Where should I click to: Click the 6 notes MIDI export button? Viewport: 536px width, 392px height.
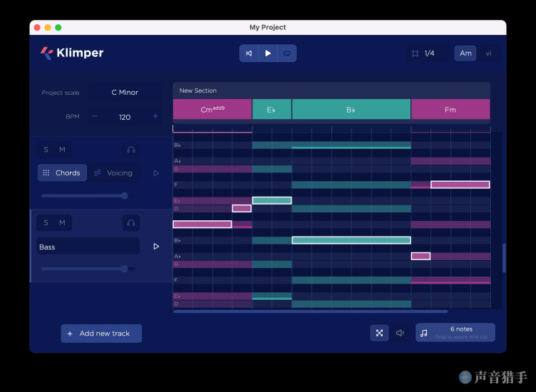coord(455,333)
